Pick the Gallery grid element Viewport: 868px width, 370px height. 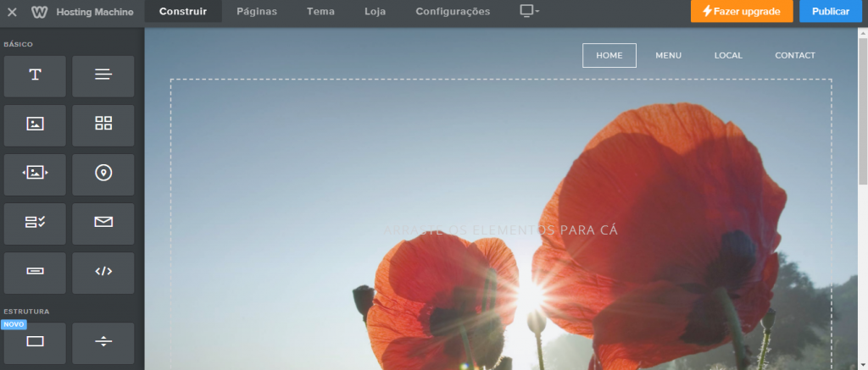[x=103, y=125]
